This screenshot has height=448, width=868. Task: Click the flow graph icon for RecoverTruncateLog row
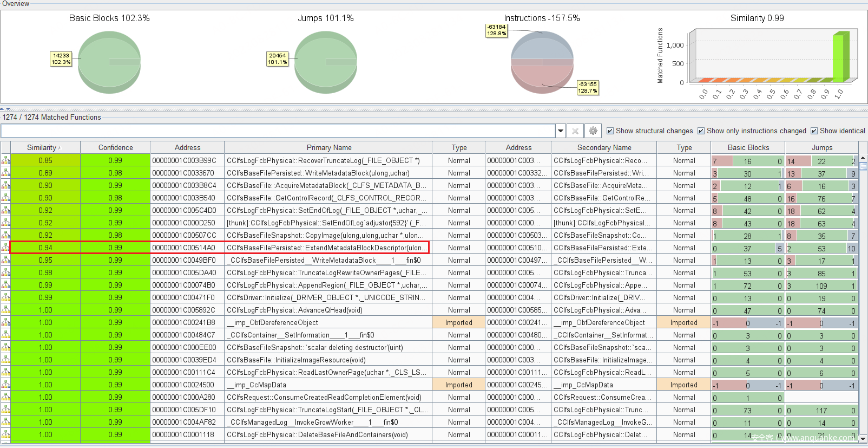click(x=5, y=160)
